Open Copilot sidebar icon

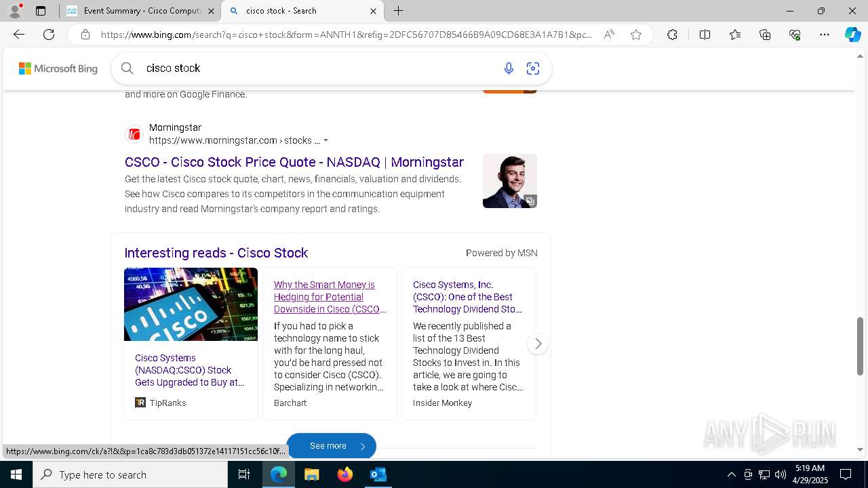pos(852,35)
